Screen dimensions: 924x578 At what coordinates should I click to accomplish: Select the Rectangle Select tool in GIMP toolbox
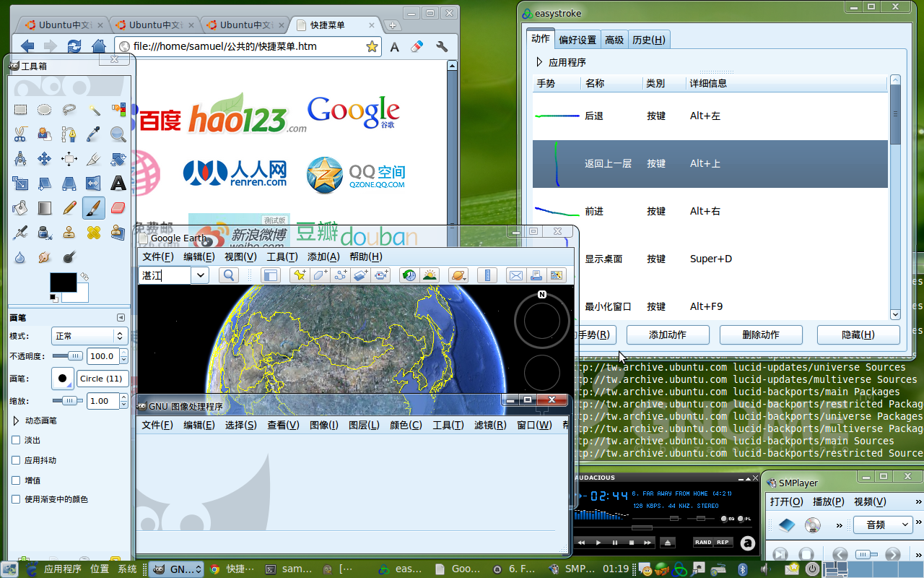tap(20, 110)
